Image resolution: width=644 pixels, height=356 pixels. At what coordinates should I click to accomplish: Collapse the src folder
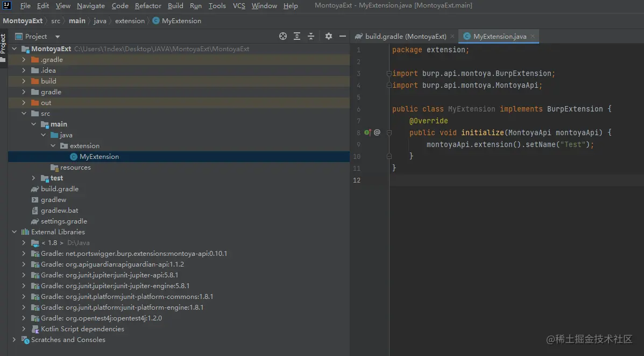(x=24, y=114)
